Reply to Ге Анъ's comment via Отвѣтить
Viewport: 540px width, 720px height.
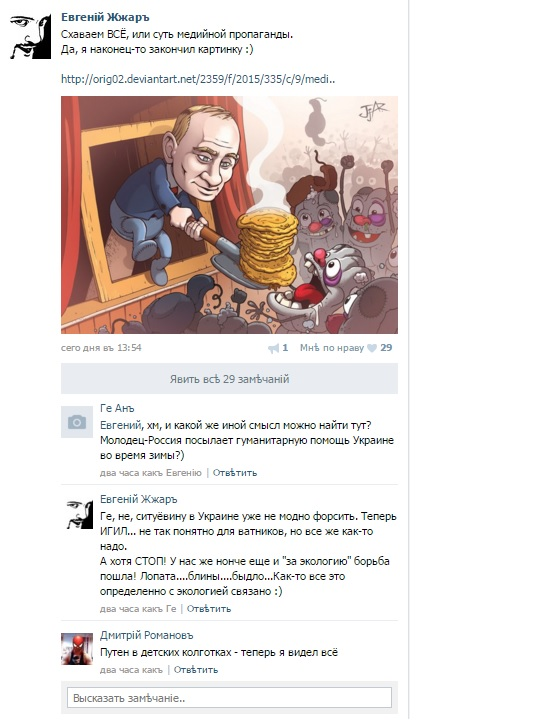click(235, 472)
